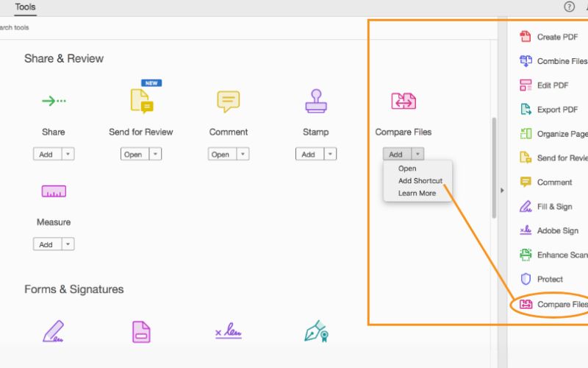Select Adobe Sign label in sidebar
Screen dimensions: 588x368
pyautogui.click(x=558, y=230)
